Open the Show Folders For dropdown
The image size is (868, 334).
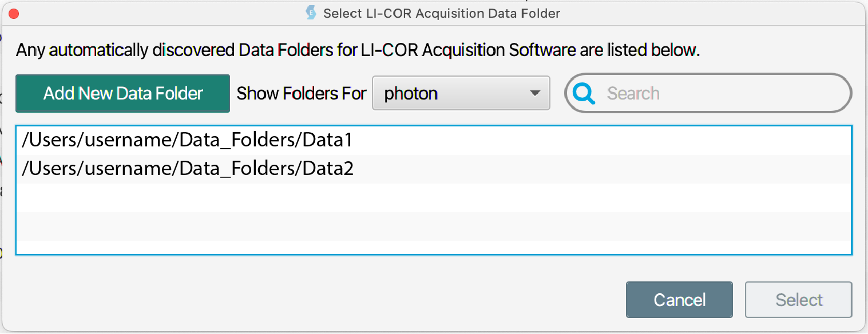[x=461, y=93]
